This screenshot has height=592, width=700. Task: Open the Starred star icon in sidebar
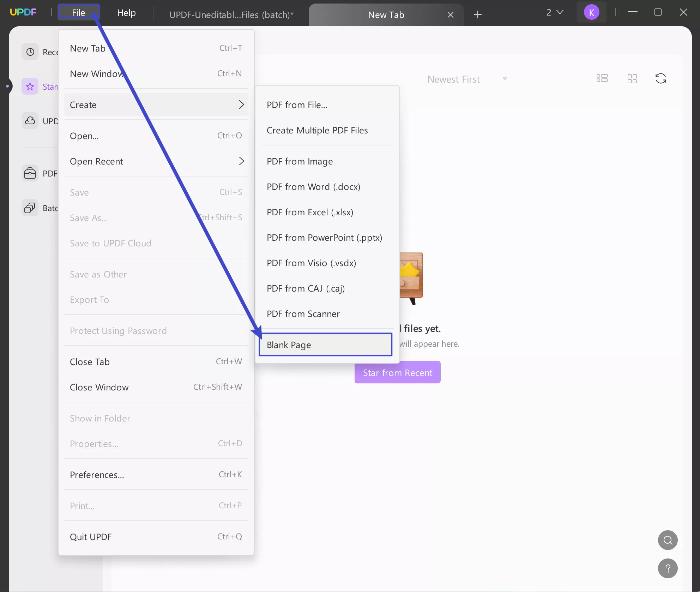30,86
